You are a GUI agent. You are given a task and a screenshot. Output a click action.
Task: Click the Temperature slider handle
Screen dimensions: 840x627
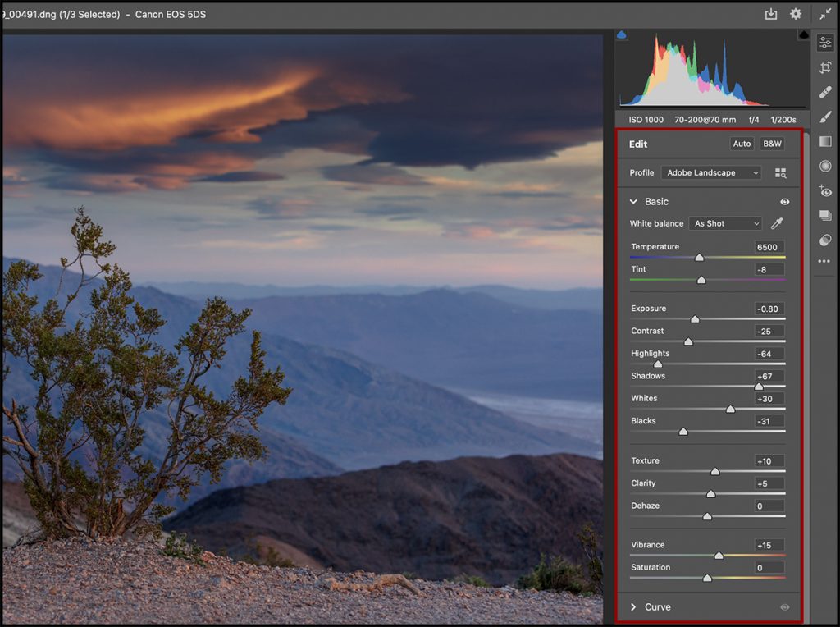click(699, 258)
